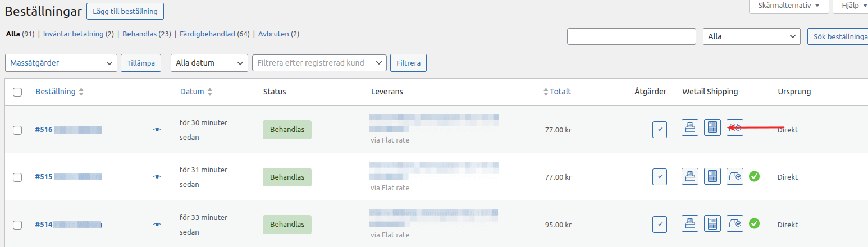Switch to the Färdigbehandlad orders view
The width and height of the screenshot is (868, 247).
tap(207, 34)
